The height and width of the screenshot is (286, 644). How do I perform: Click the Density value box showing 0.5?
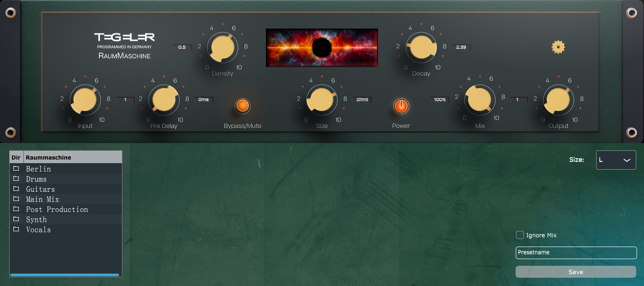click(182, 47)
